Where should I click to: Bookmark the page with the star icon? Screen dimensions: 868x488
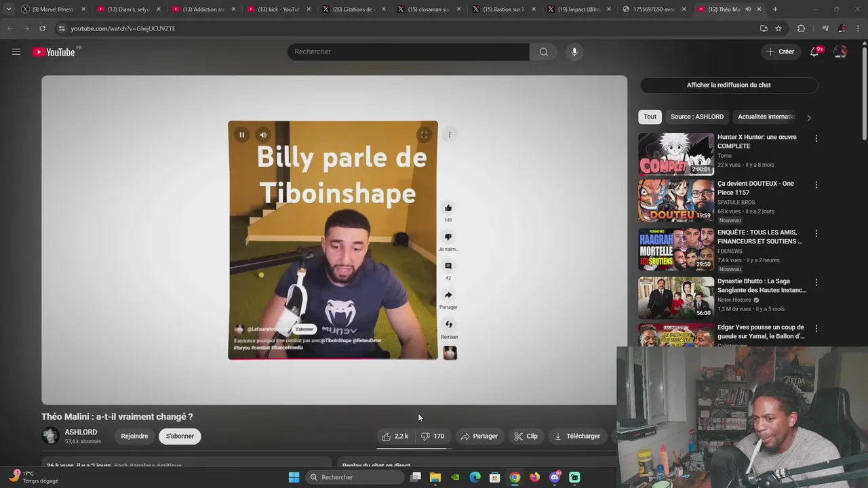[778, 28]
